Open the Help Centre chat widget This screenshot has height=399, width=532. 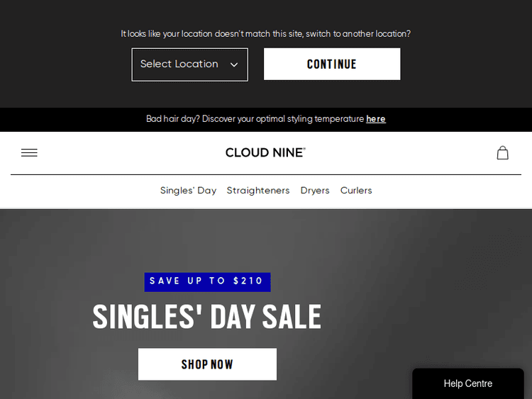468,383
